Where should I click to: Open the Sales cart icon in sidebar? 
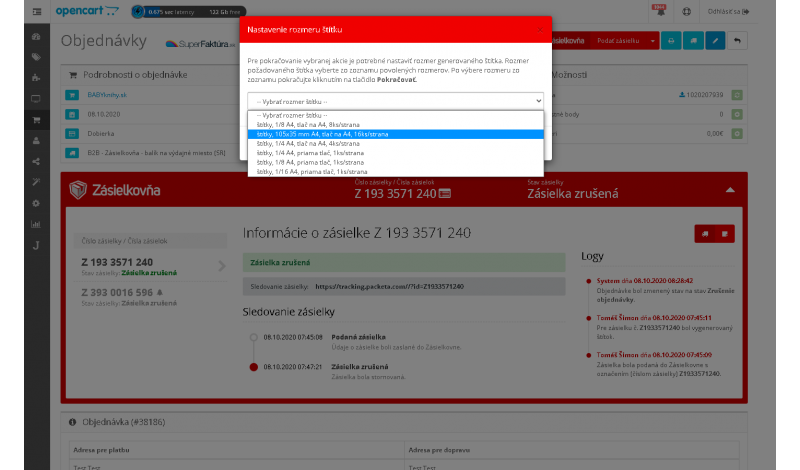[x=36, y=120]
